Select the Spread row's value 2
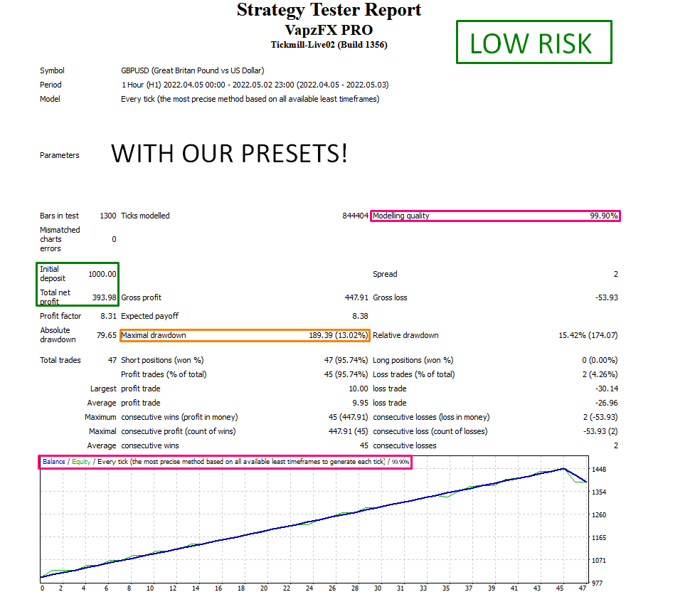This screenshot has width=700, height=597. [x=615, y=274]
